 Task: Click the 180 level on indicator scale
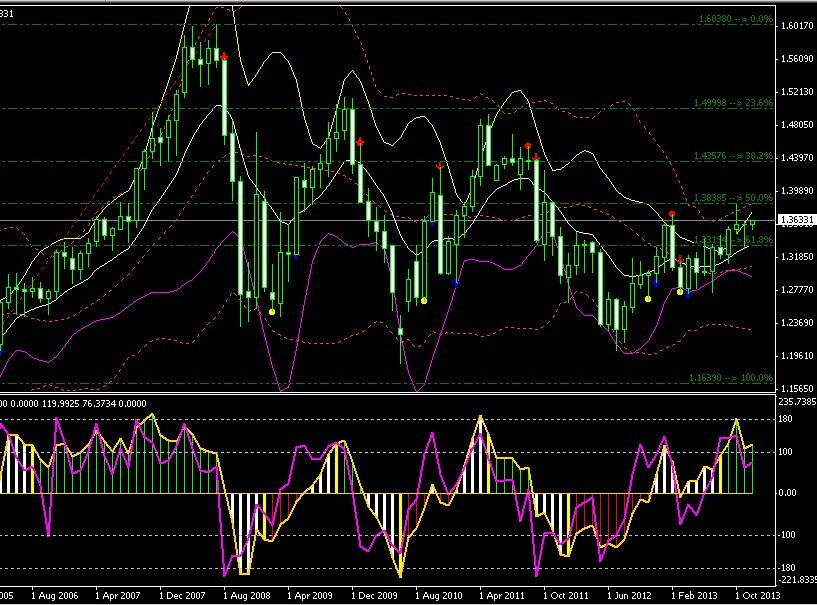click(785, 419)
